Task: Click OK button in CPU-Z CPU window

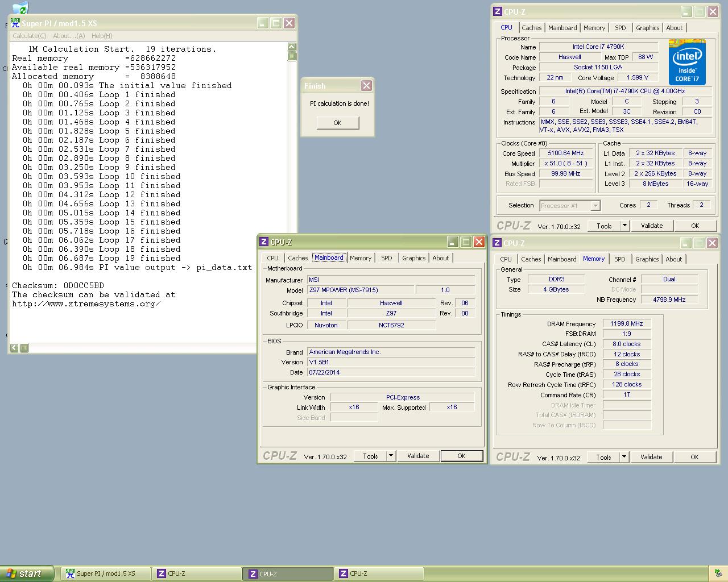Action: tap(695, 226)
